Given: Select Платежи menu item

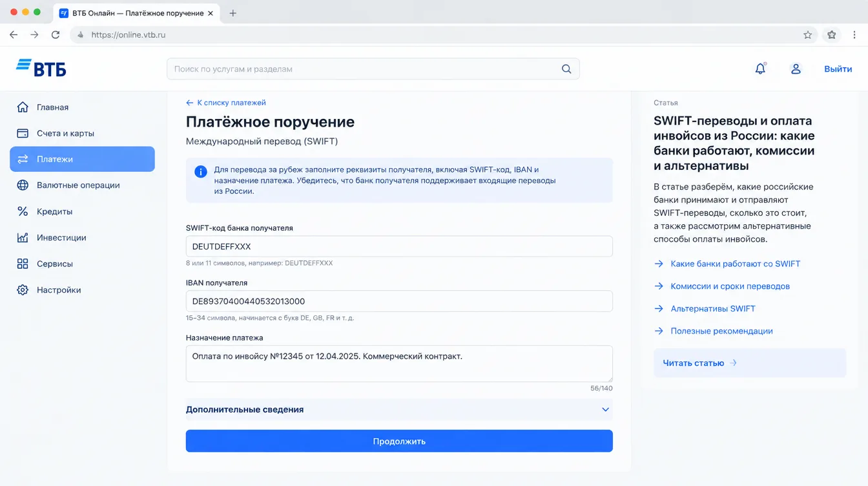Looking at the screenshot, I should coord(82,159).
